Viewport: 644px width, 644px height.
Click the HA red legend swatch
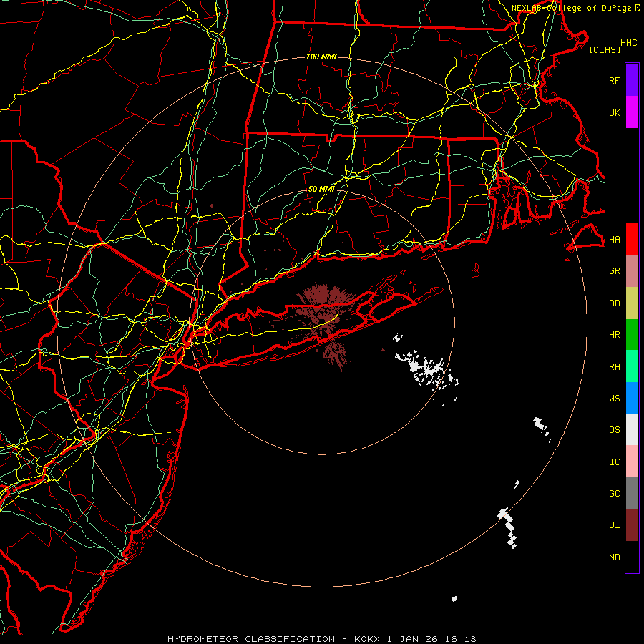pyautogui.click(x=632, y=239)
